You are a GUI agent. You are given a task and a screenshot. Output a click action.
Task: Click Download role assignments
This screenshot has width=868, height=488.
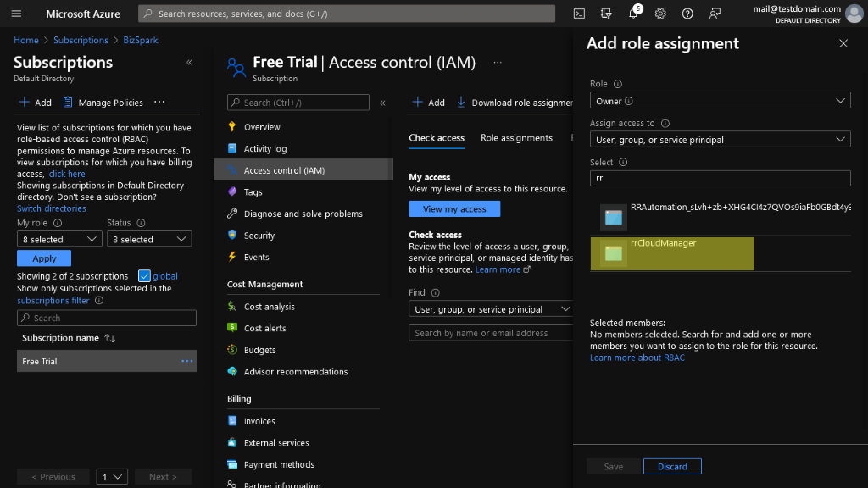click(x=515, y=103)
